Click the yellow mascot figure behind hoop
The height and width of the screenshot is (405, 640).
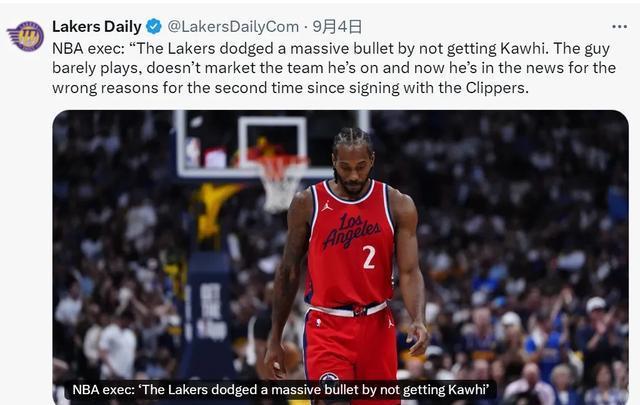[212, 208]
